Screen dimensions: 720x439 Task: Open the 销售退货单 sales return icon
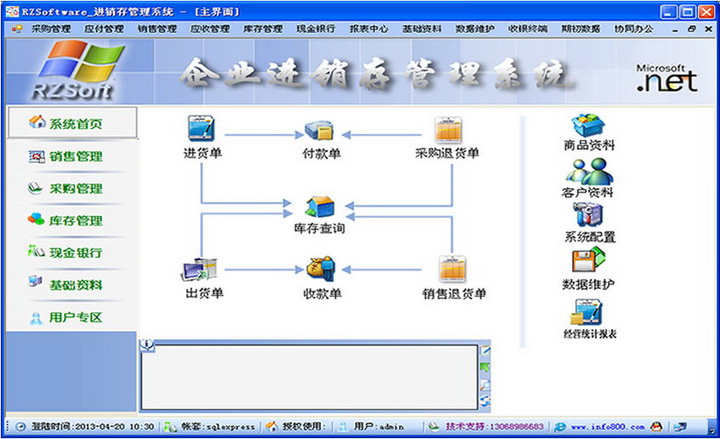(453, 269)
